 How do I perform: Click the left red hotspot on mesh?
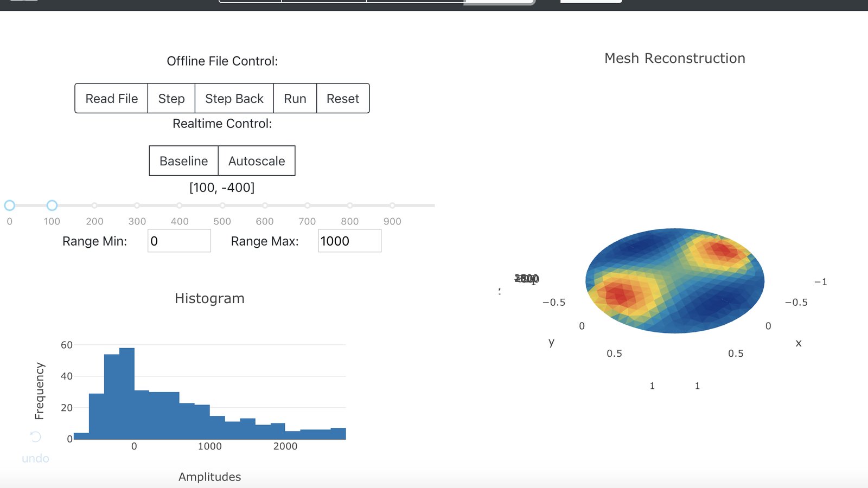coord(619,294)
